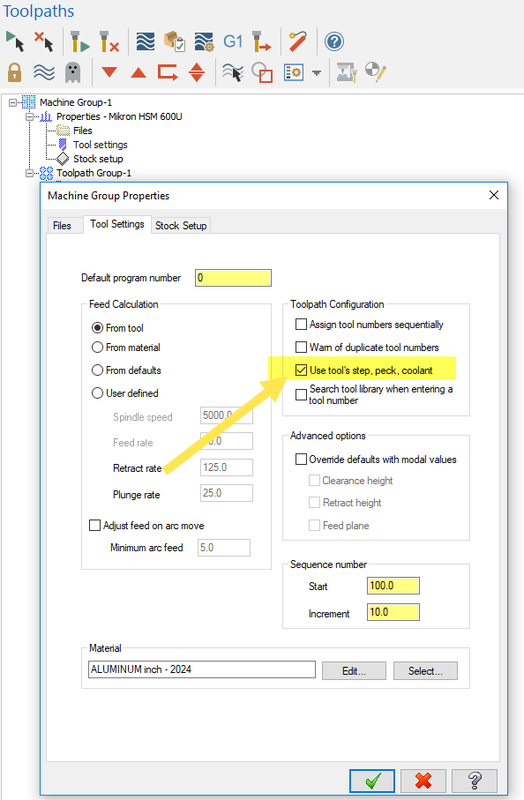Select the From material radio button

[97, 347]
